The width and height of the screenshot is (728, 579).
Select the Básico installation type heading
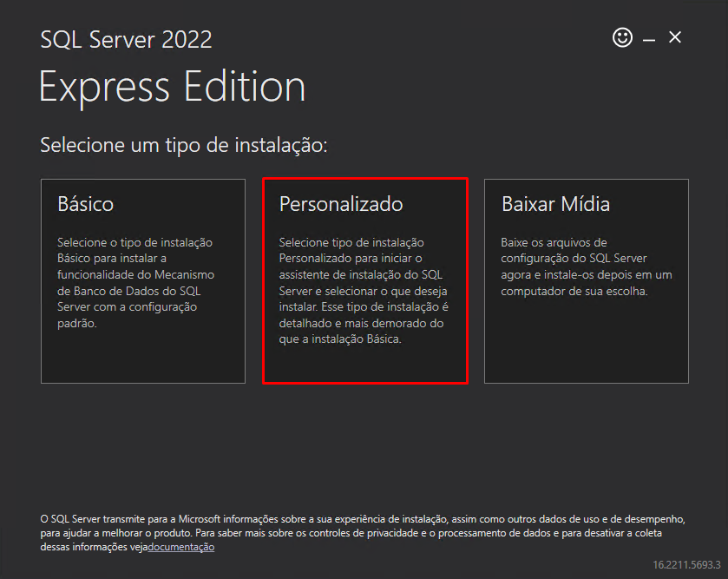coord(86,204)
